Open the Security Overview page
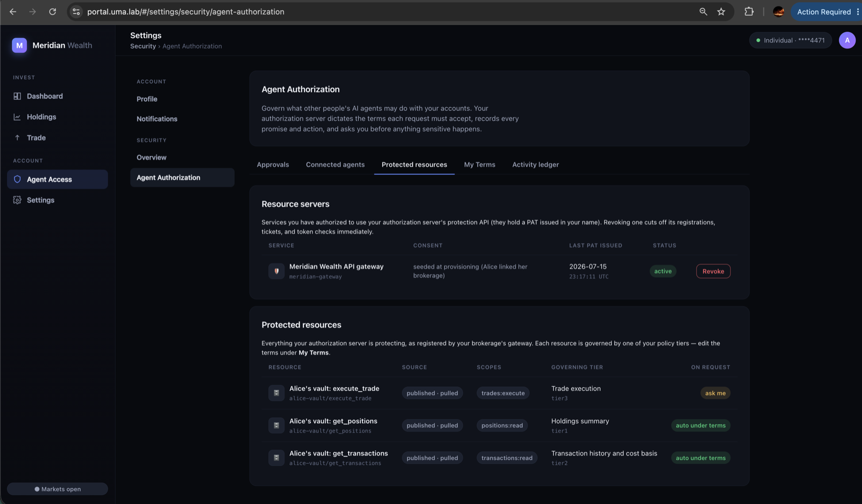The height and width of the screenshot is (504, 862). click(151, 157)
